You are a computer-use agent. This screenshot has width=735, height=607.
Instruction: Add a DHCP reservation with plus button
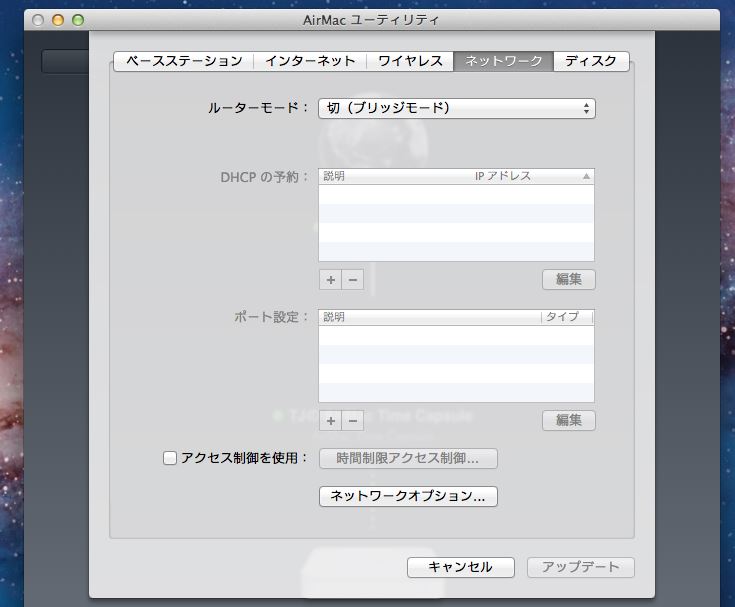point(330,280)
